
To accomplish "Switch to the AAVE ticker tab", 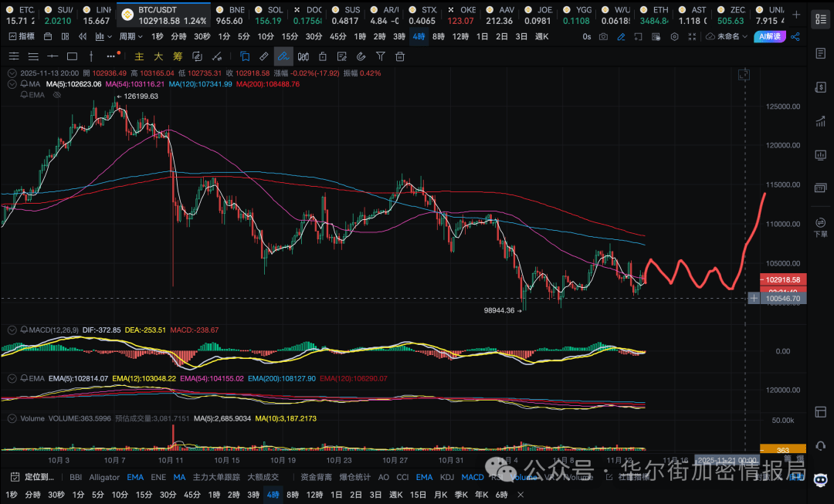I will click(500, 15).
